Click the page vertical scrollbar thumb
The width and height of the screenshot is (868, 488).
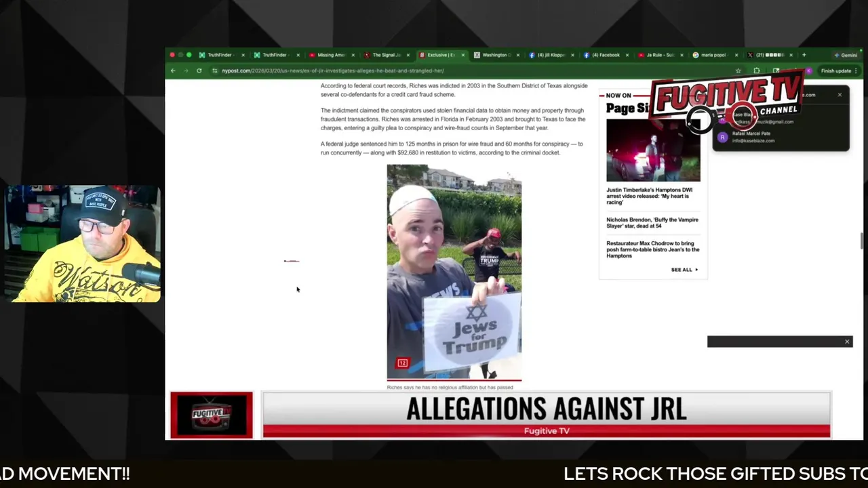coord(862,241)
